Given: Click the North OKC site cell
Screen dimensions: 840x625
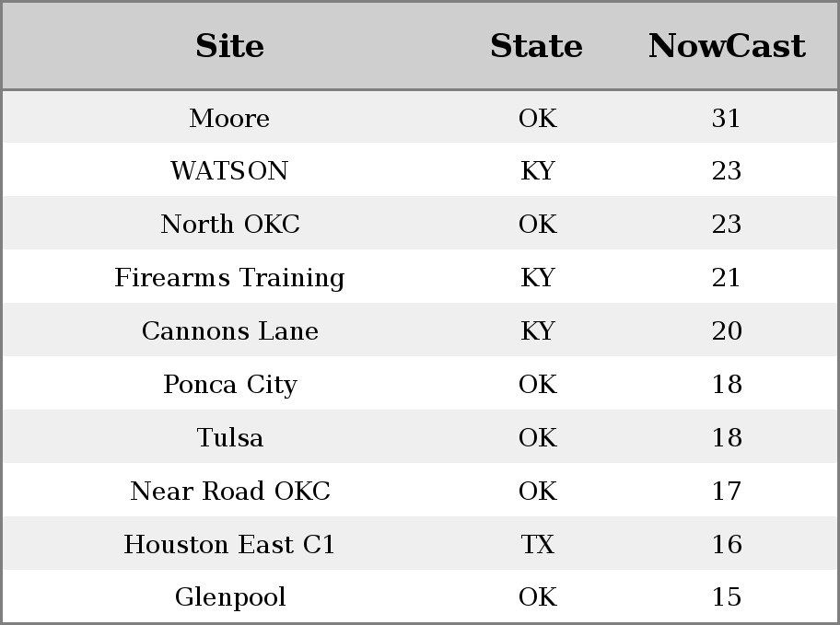Looking at the screenshot, I should pyautogui.click(x=230, y=224).
